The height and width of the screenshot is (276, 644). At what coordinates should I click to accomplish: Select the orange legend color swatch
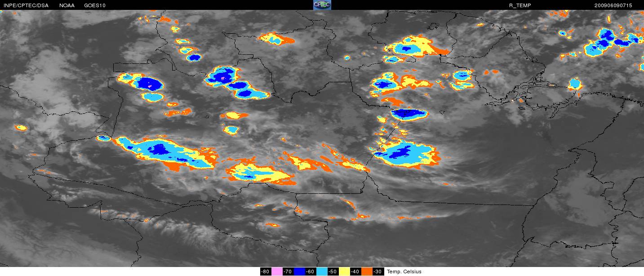[367, 272]
